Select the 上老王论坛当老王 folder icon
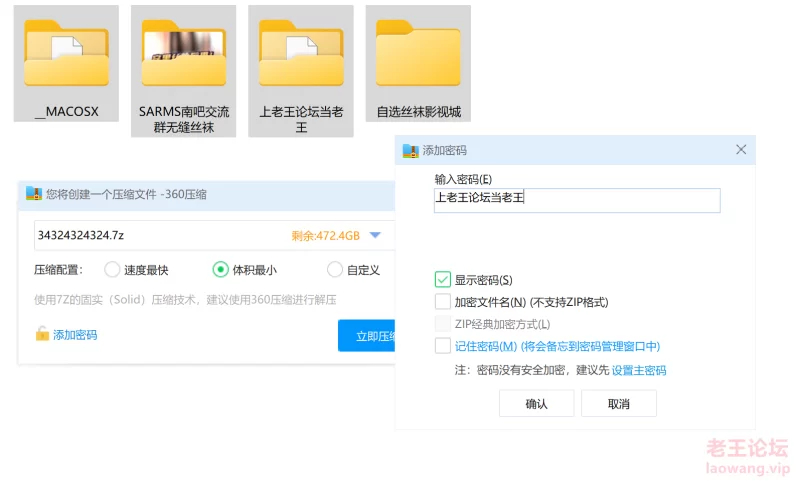This screenshot has height=481, width=800. (x=301, y=53)
